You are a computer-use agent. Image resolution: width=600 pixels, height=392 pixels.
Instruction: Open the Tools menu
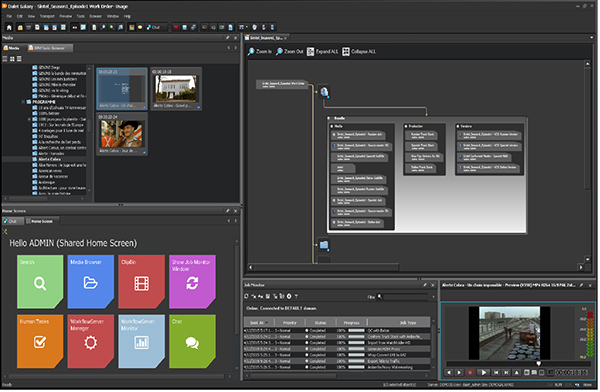[80, 16]
